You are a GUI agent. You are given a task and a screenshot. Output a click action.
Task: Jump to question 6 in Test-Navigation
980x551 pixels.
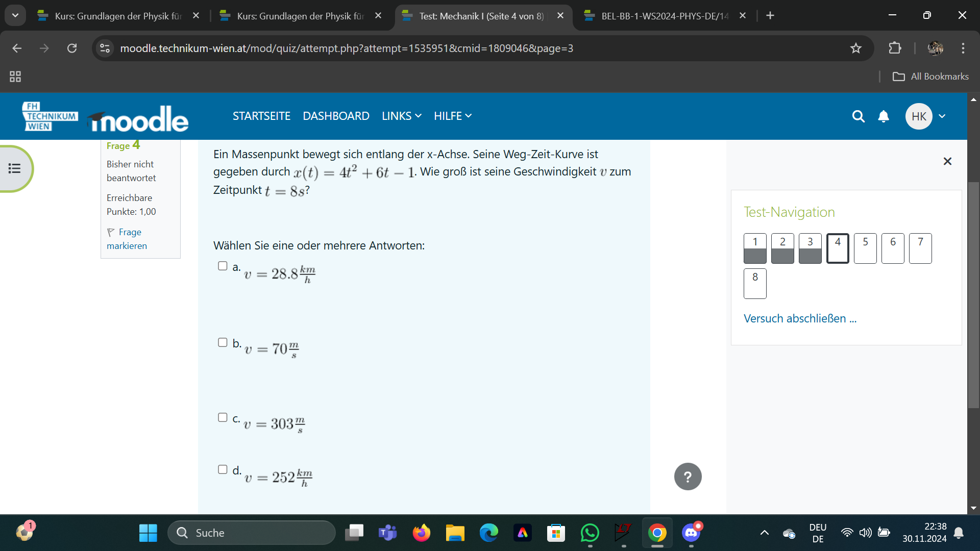(x=893, y=248)
